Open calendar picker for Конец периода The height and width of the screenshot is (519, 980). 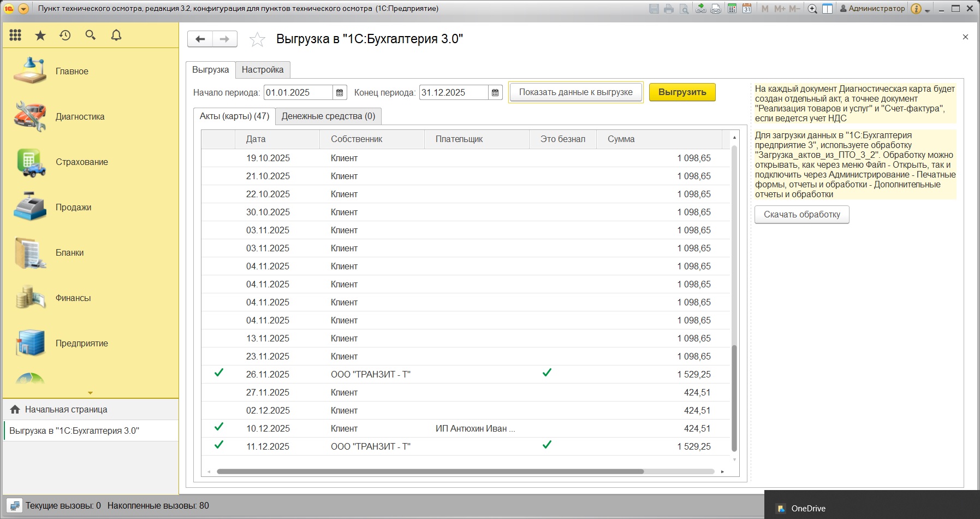[495, 93]
